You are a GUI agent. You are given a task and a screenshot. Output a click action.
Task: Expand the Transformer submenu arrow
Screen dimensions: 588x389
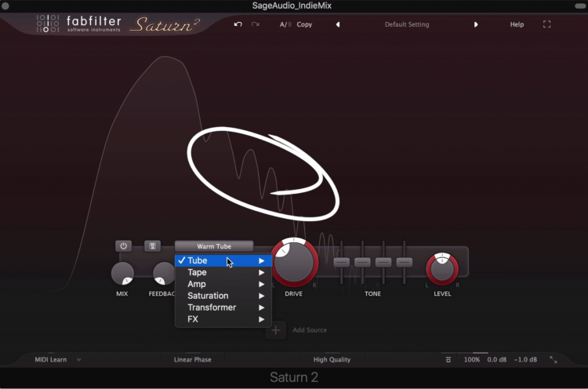click(x=261, y=307)
